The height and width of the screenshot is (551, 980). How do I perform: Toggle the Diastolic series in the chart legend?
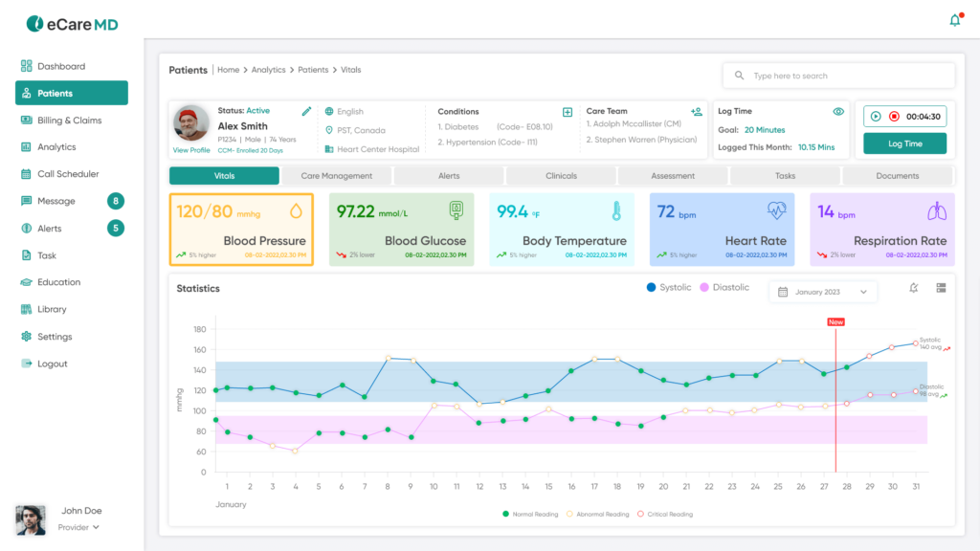tap(726, 287)
